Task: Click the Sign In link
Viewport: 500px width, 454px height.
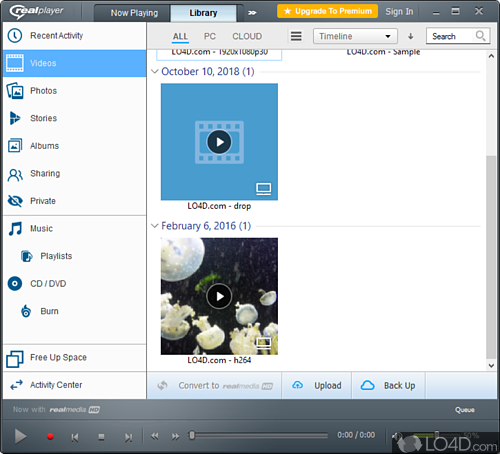Action: tap(399, 12)
